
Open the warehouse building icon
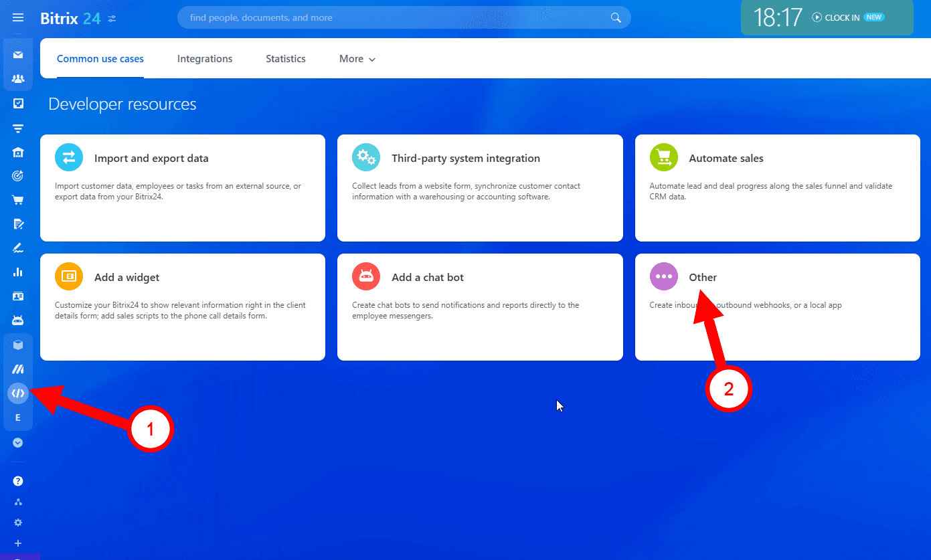18,152
